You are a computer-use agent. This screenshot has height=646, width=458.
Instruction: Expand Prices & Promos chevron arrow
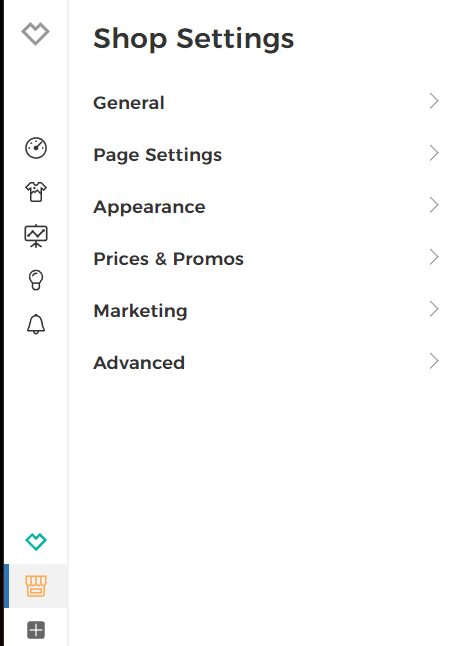click(434, 257)
